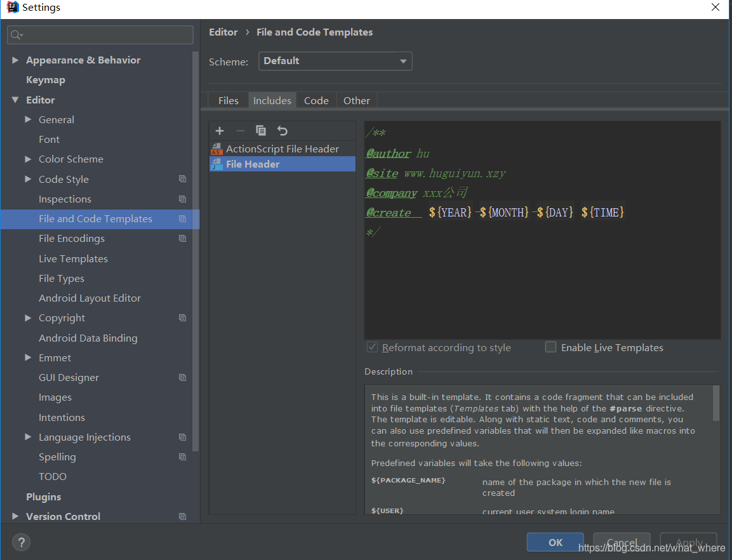Enable Live Templates checkbox
This screenshot has height=560, width=732.
coord(551,347)
